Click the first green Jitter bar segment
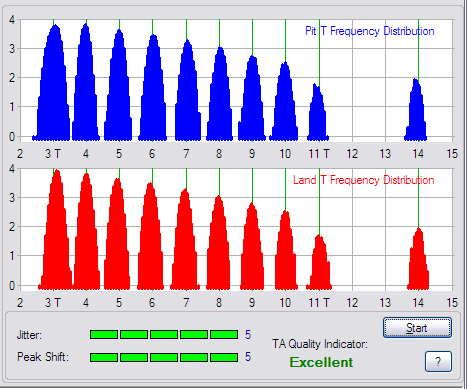 [x=104, y=334]
